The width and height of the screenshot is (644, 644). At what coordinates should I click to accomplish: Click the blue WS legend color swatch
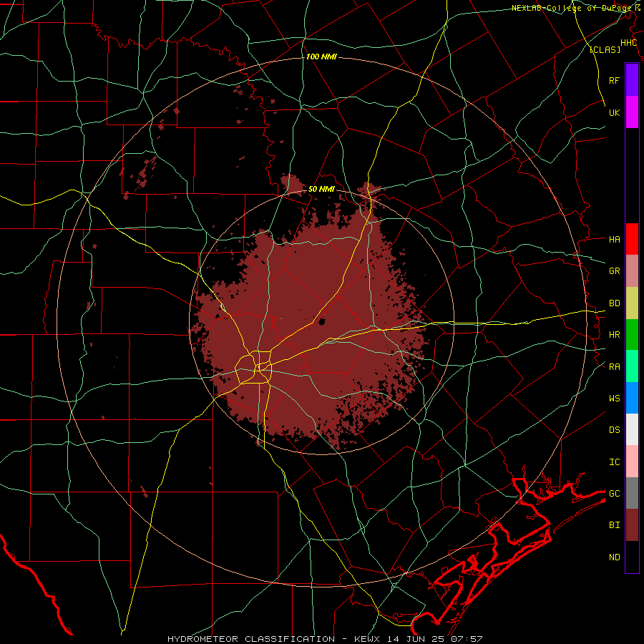point(632,398)
